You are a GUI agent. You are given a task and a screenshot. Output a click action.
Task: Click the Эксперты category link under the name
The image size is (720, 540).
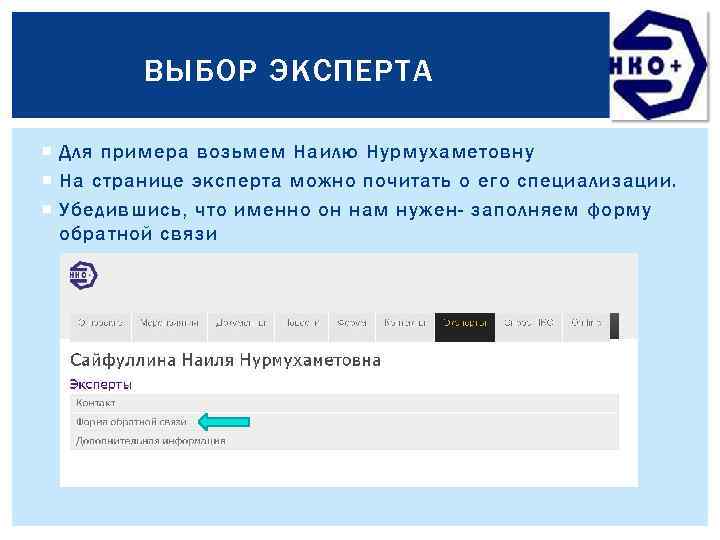point(101,384)
